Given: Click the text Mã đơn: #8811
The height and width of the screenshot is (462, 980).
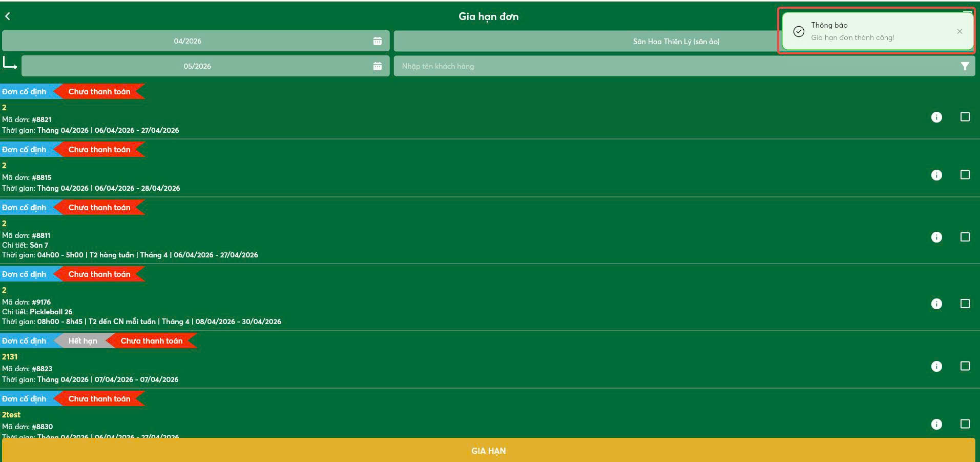Looking at the screenshot, I should tap(26, 235).
